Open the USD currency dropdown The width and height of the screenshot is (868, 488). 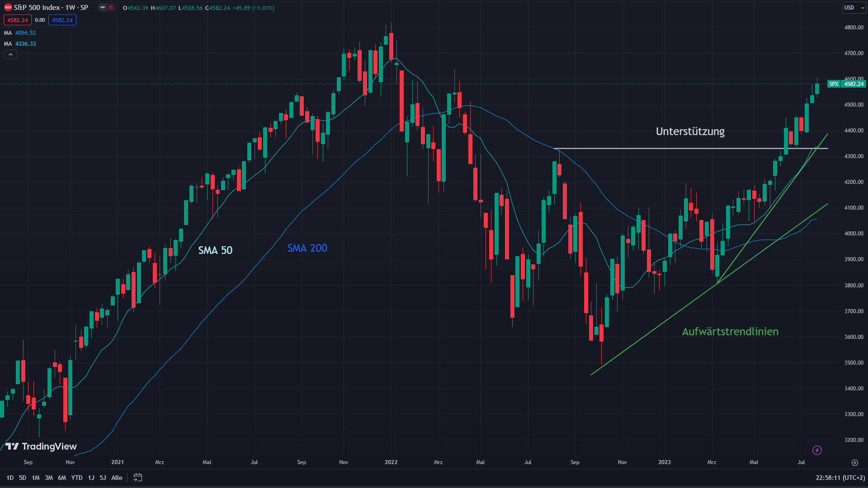coord(853,8)
